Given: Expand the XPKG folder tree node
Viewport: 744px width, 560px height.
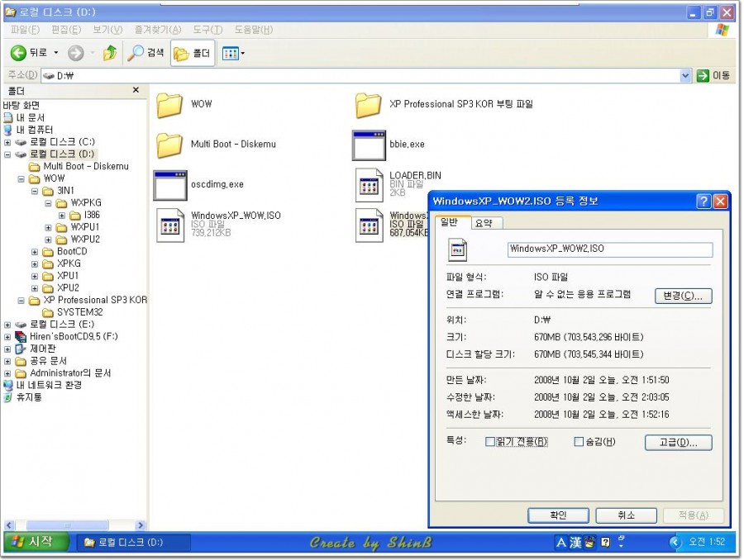Looking at the screenshot, I should click(35, 264).
